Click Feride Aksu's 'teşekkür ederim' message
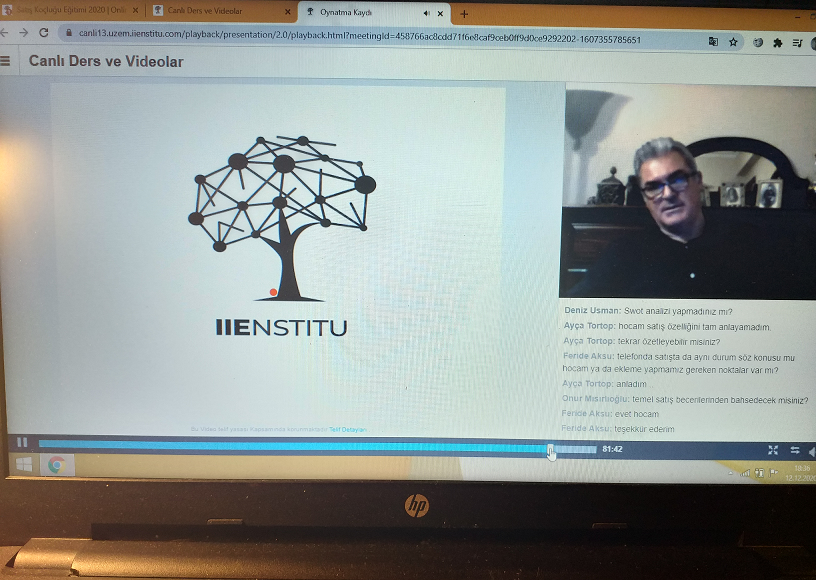This screenshot has height=580, width=816. pyautogui.click(x=618, y=429)
